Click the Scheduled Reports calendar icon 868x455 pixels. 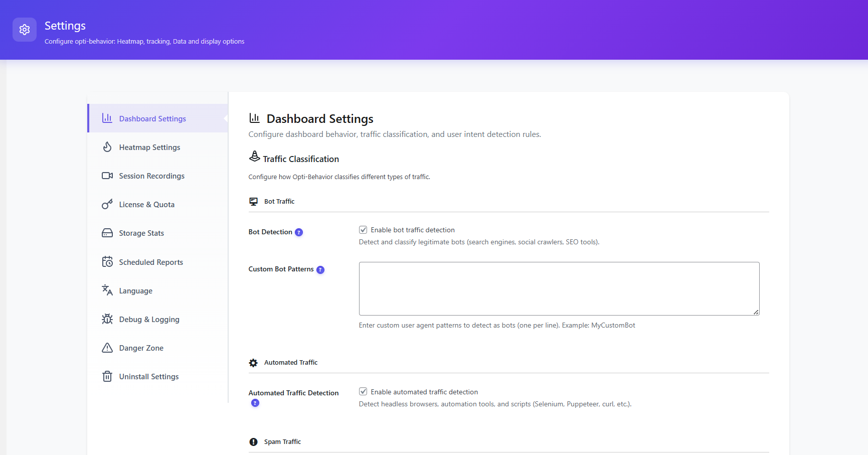(x=107, y=261)
